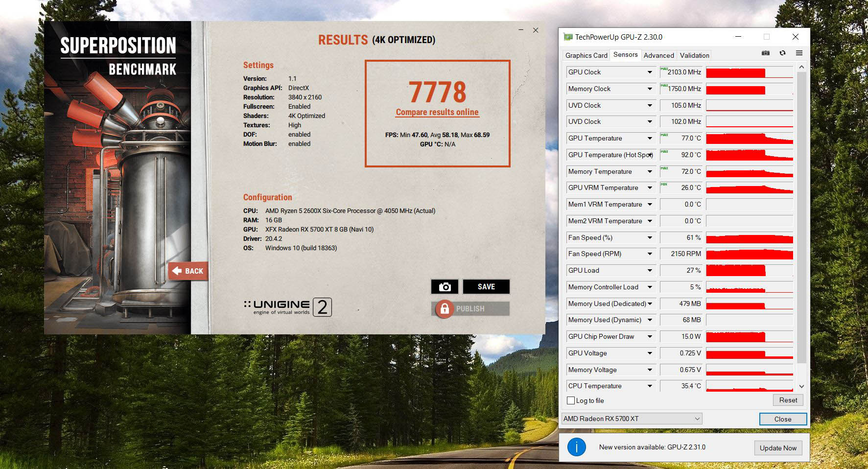Select the Sensors tab
The image size is (868, 469).
(625, 54)
